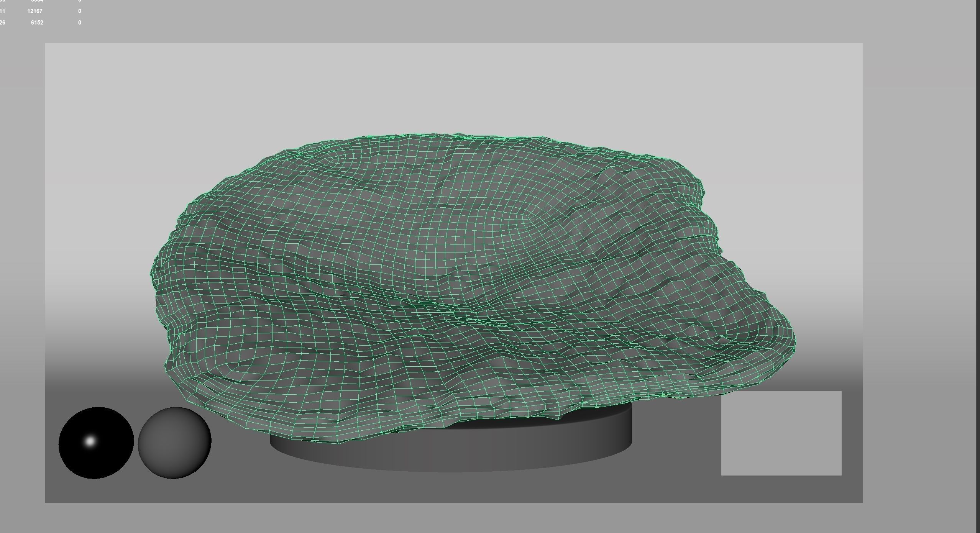Click the HUD number 11 at left edge

coord(3,11)
